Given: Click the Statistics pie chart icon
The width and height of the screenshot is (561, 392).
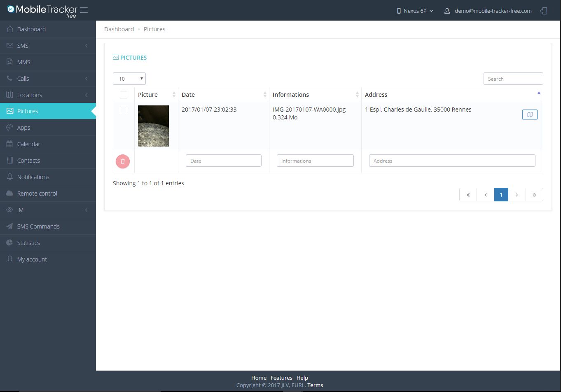Looking at the screenshot, I should point(10,243).
